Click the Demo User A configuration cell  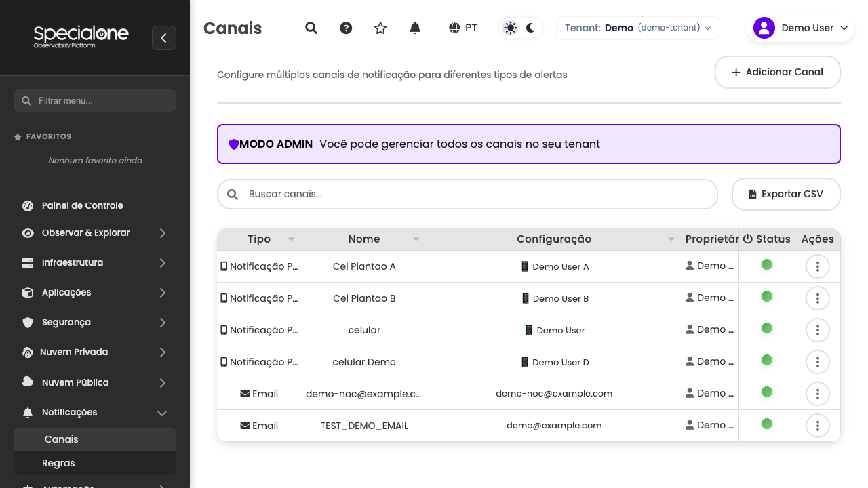(554, 266)
